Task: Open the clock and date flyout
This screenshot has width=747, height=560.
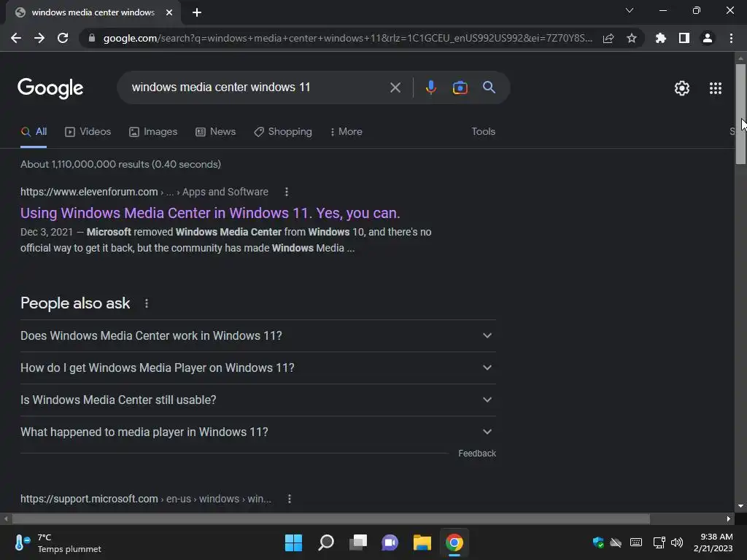Action: [713, 542]
